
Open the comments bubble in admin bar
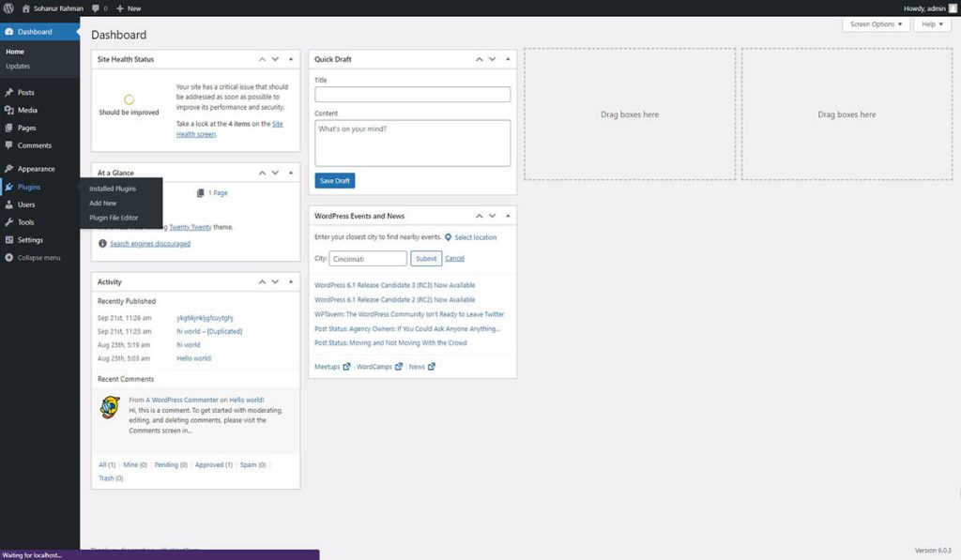97,8
